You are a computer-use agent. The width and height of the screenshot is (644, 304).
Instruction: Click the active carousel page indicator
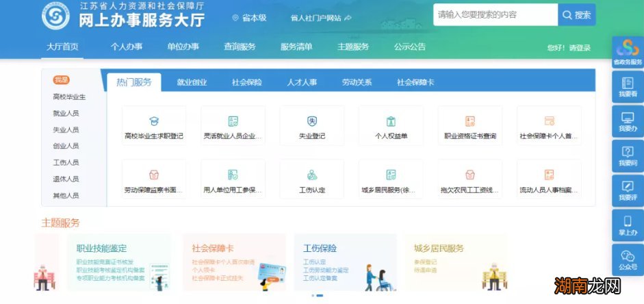click(320, 295)
